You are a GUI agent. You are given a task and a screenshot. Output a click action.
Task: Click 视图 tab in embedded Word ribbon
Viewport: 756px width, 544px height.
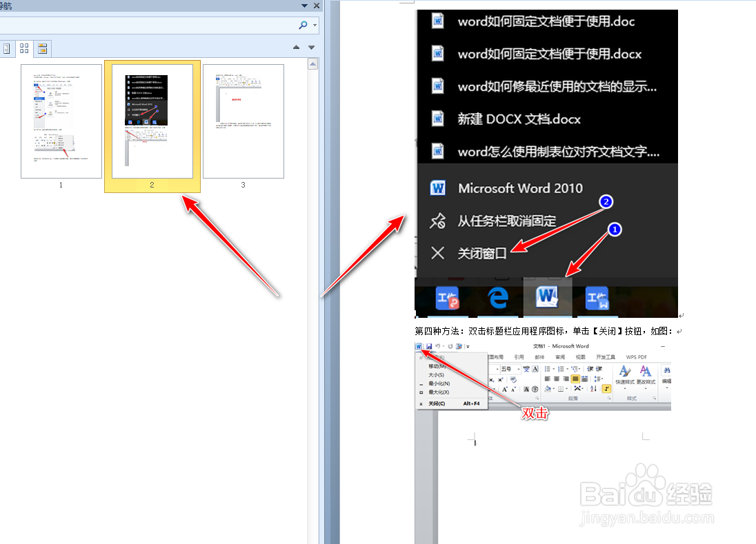point(581,357)
